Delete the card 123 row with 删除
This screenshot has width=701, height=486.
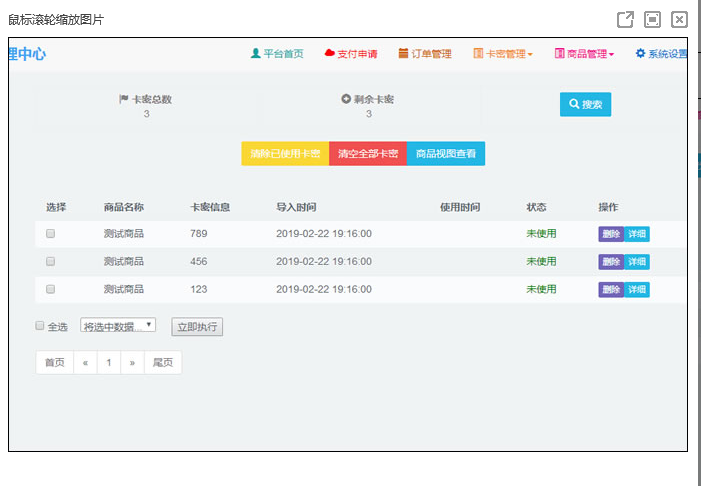click(611, 289)
